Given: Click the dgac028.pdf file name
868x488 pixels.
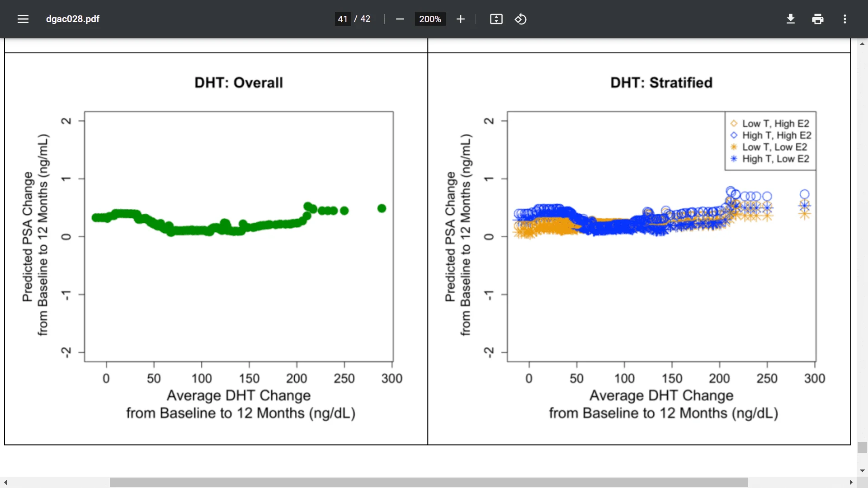Looking at the screenshot, I should tap(73, 19).
